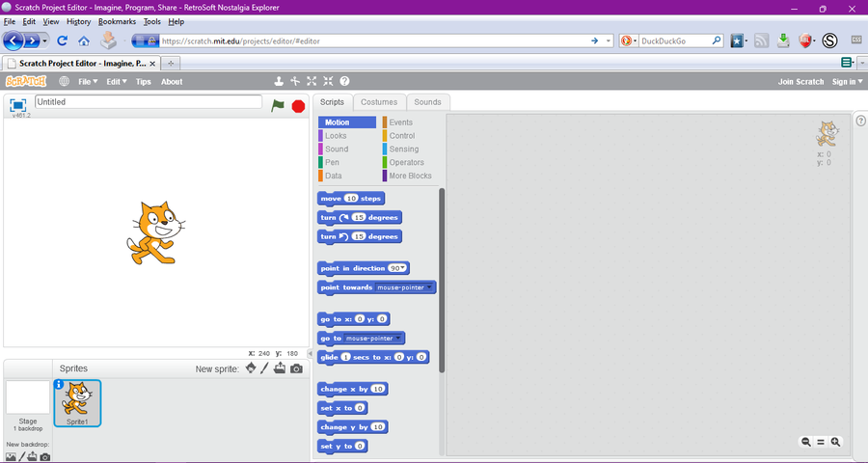Upload sprite from file
This screenshot has height=463, width=868.
(x=280, y=368)
